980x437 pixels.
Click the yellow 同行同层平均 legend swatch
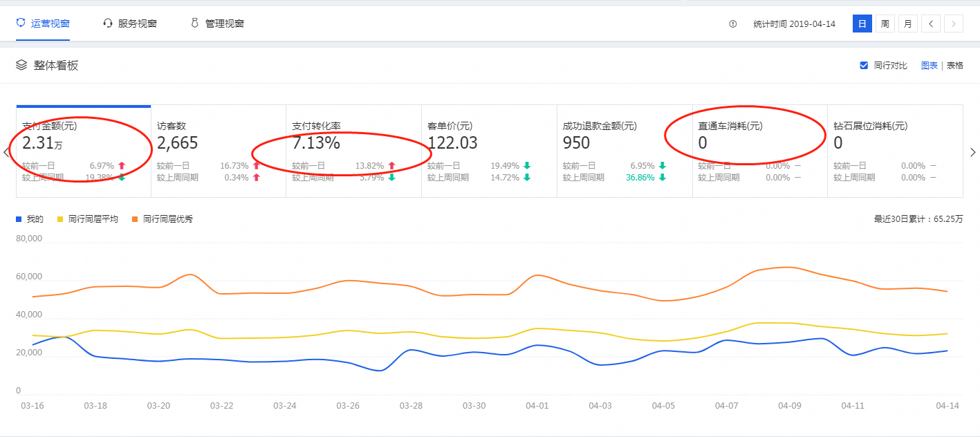point(60,219)
